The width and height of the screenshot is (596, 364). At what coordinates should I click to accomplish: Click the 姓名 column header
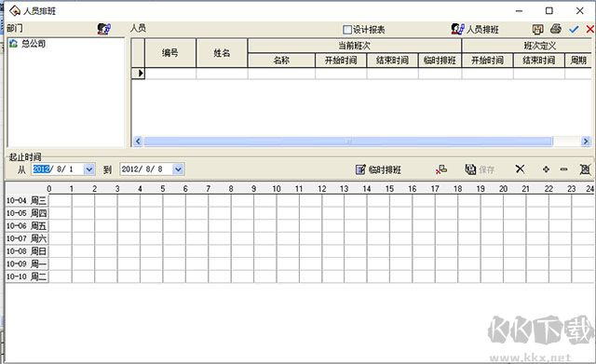click(x=222, y=53)
